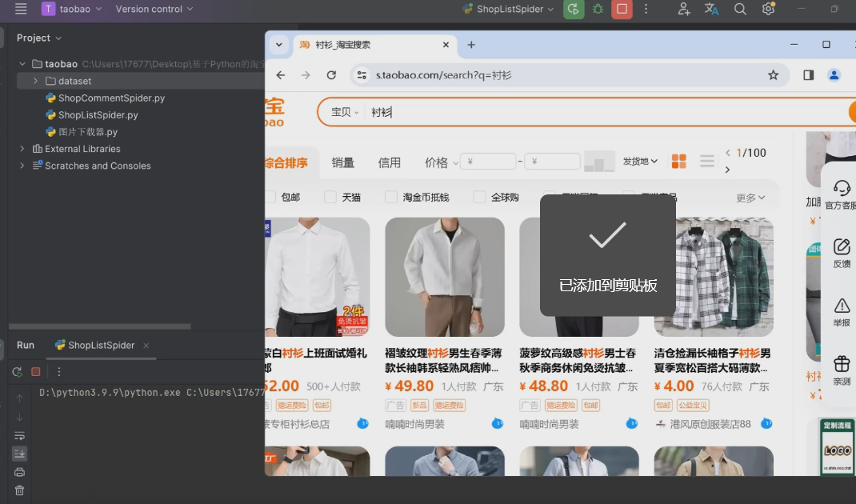Print the Run console output
This screenshot has height=504, width=856.
pyautogui.click(x=20, y=472)
